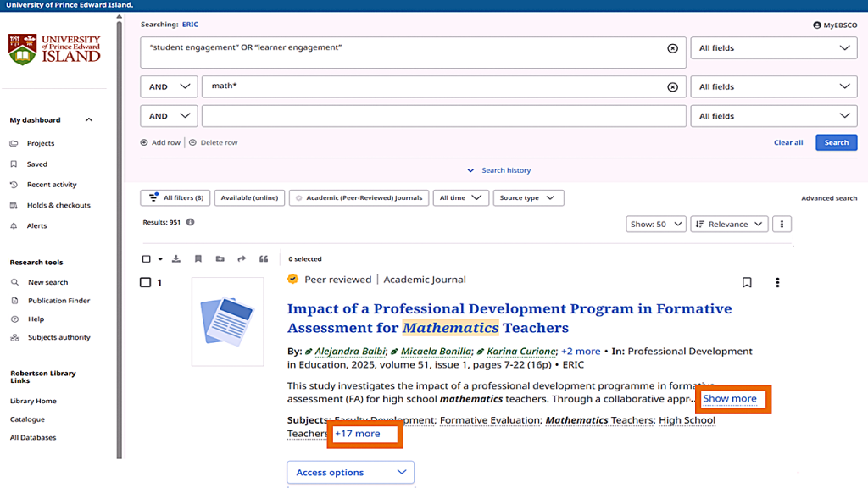Toggle the Available (online) filter
The width and height of the screenshot is (868, 488).
(x=248, y=198)
